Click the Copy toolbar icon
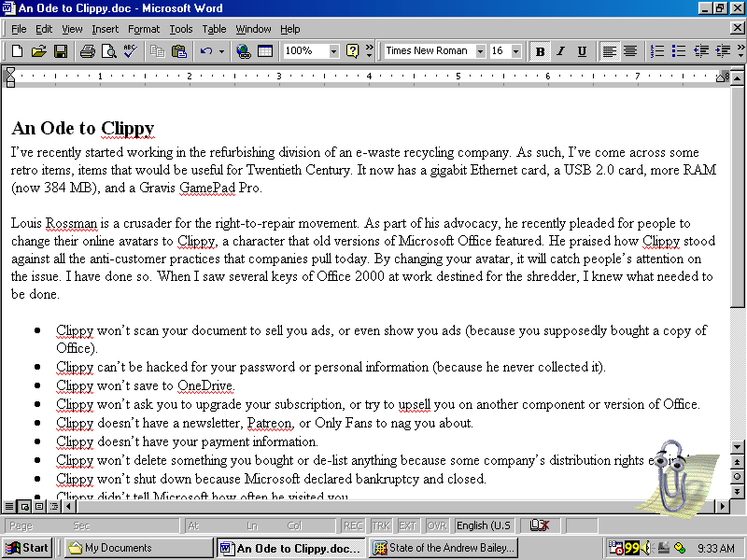 point(157,51)
